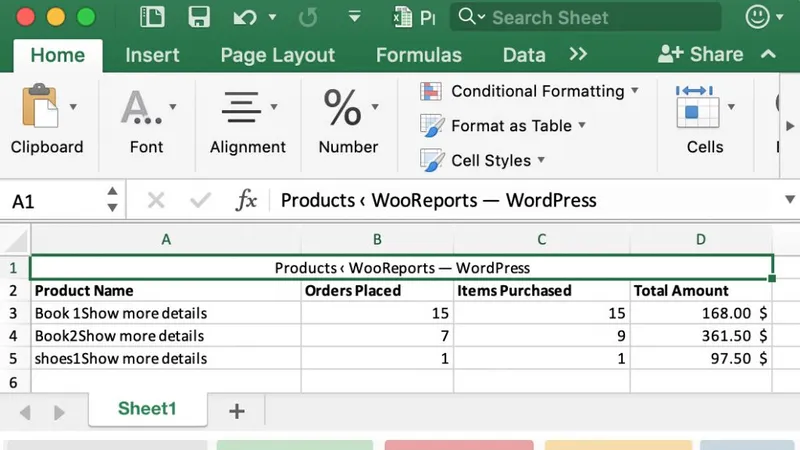Click the Items Purchased header cell
The width and height of the screenshot is (800, 450).
tap(541, 290)
